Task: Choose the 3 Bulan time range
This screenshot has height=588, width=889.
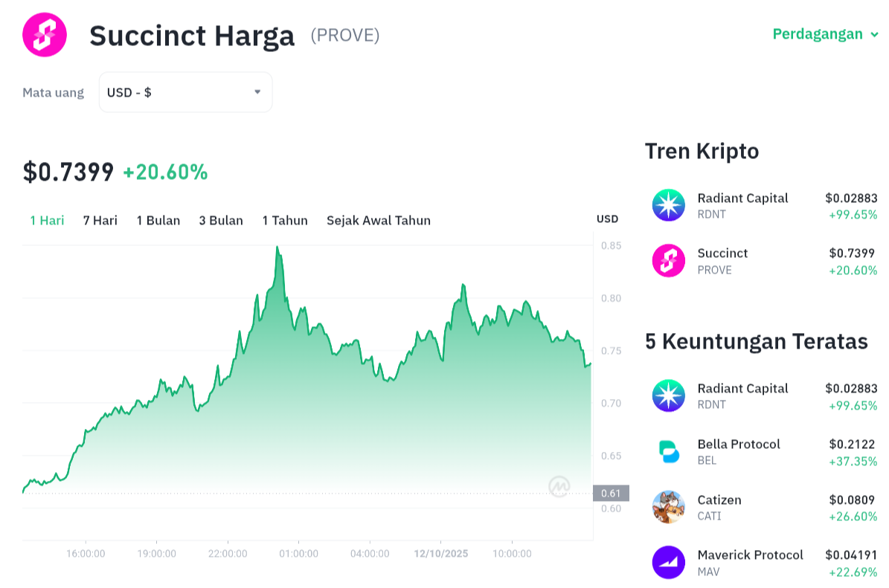Action: 221,220
